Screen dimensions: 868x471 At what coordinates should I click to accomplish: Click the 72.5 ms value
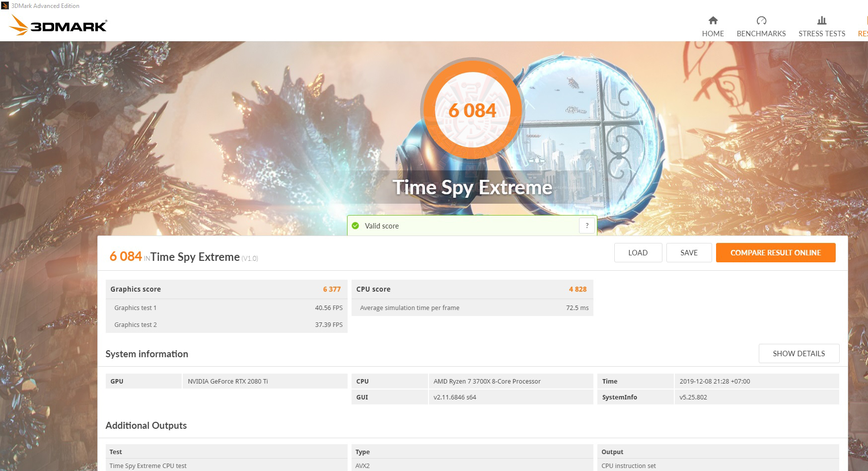(577, 308)
